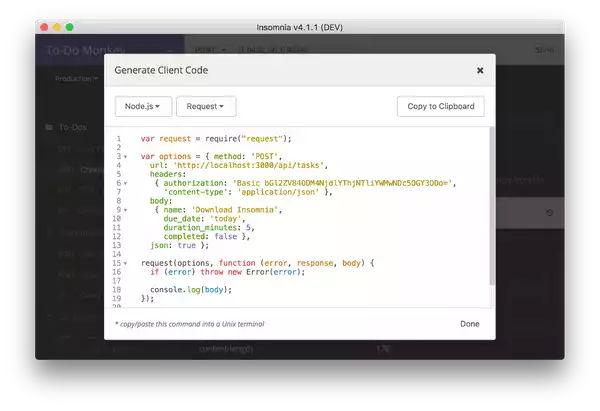The width and height of the screenshot is (600, 411).
Task: Click the 'json: true' line
Action: tap(179, 245)
